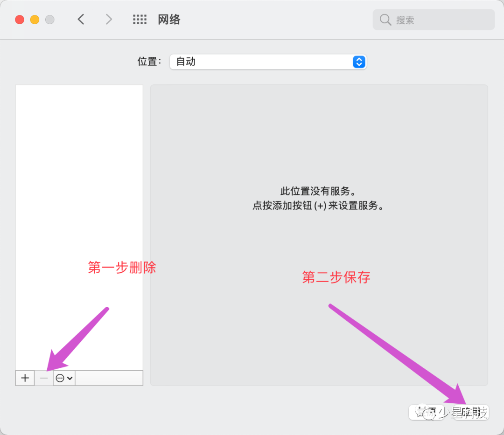Click the blue stepper arrows on location selector
504x435 pixels.
point(359,62)
